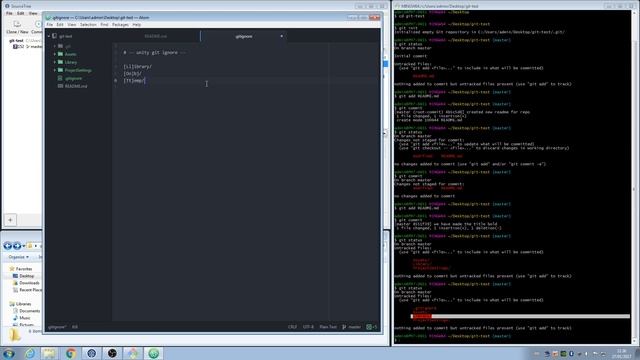Open File Explorer from taskbar

pyautogui.click(x=50, y=353)
